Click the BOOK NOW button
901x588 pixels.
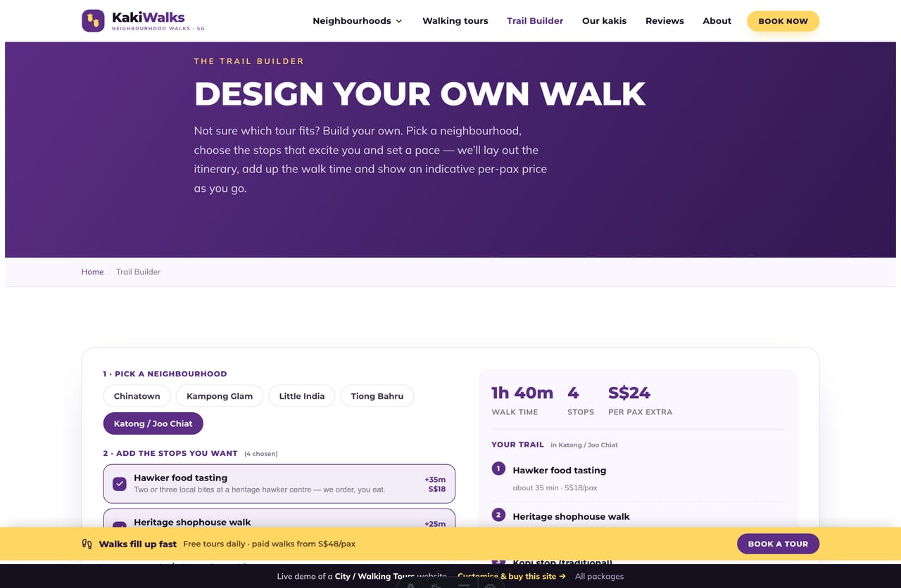pos(783,21)
